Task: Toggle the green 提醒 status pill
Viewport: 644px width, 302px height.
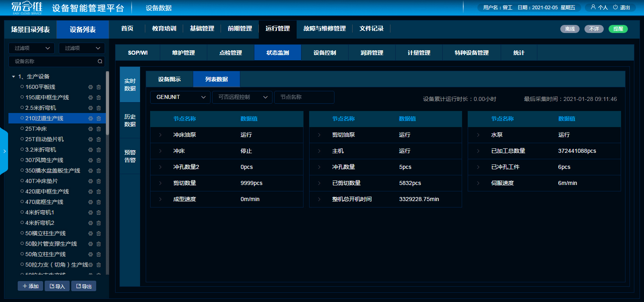Action: [618, 29]
